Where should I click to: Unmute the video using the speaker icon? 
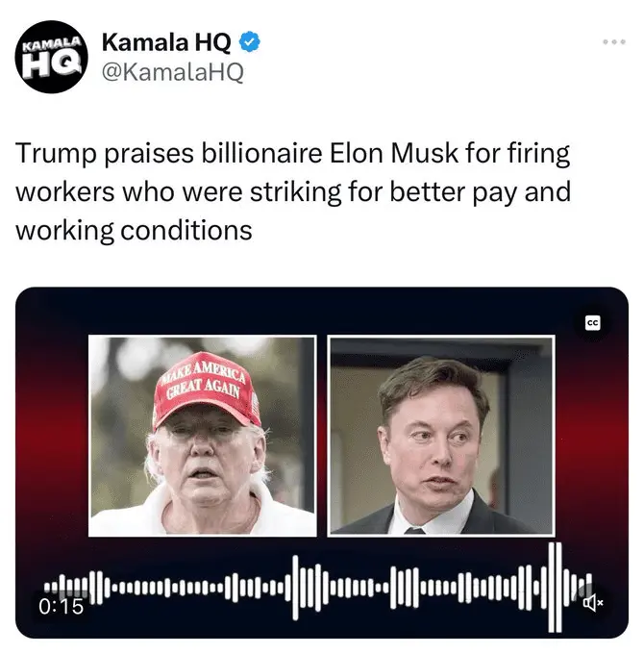[592, 602]
